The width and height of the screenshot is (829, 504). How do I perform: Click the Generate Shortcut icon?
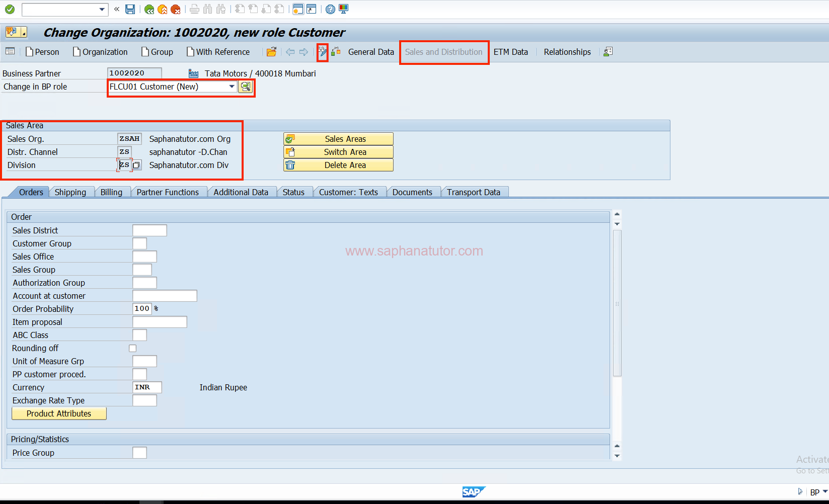312,9
